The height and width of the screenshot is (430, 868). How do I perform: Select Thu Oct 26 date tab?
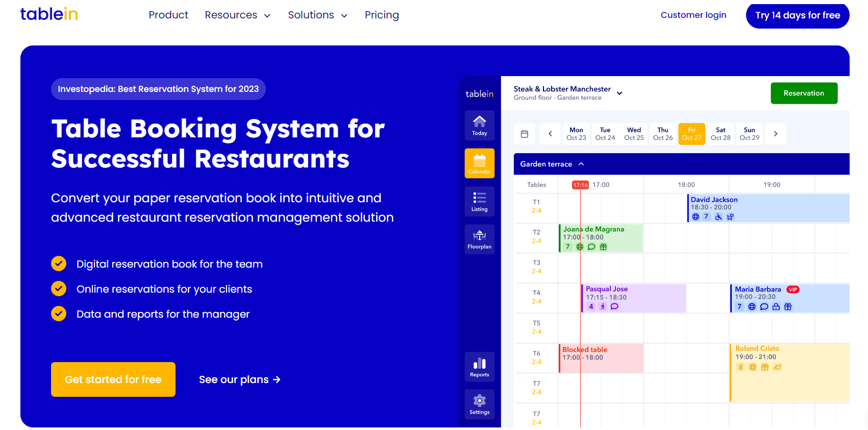[x=663, y=134]
